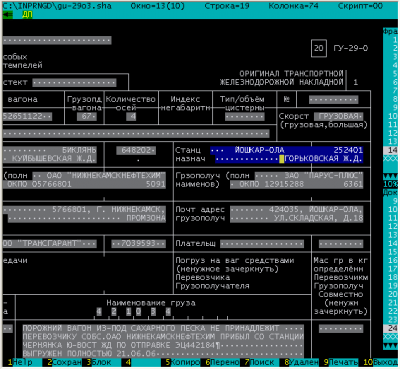Click the wagon number field 52651122
The width and height of the screenshot is (400, 369).
pyautogui.click(x=28, y=116)
